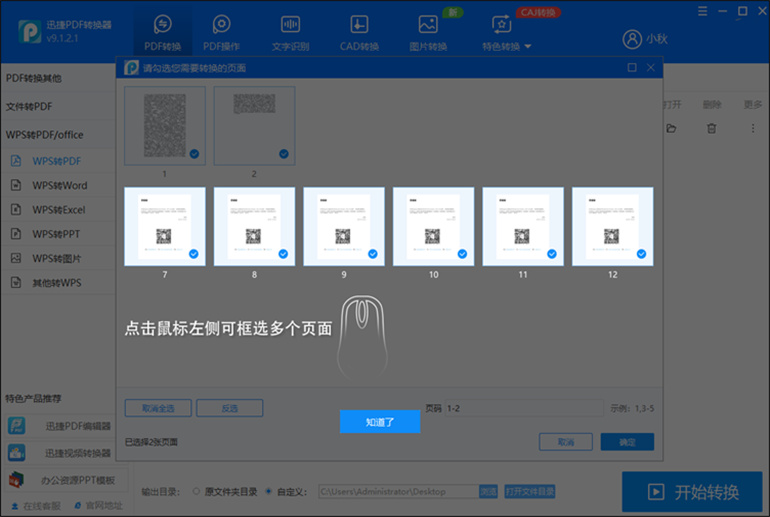Open the hamburger menu icon in title bar
The height and width of the screenshot is (517, 770).
coord(703,11)
